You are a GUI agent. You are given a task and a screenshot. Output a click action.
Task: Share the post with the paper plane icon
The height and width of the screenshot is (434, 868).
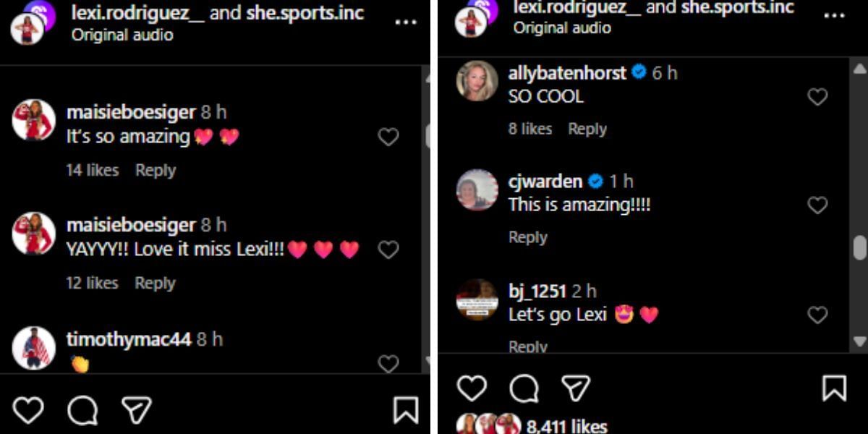coord(136,409)
